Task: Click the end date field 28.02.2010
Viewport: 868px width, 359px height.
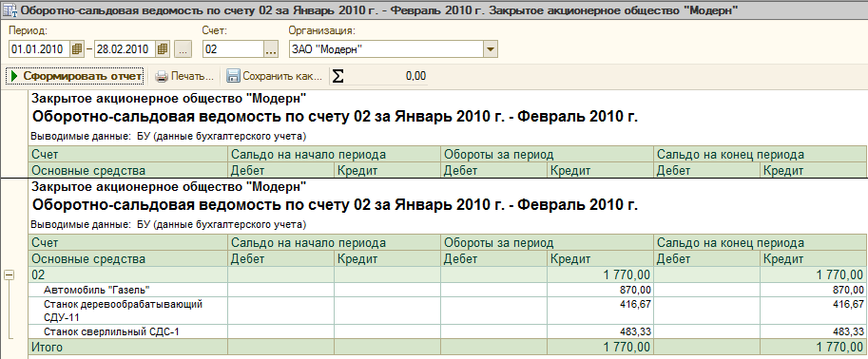Action: [x=125, y=49]
